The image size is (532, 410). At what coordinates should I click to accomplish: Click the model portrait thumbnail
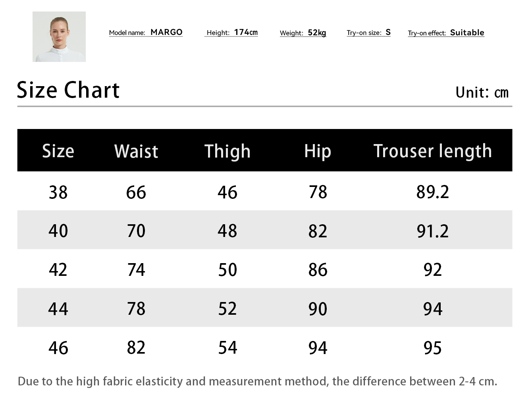point(59,37)
